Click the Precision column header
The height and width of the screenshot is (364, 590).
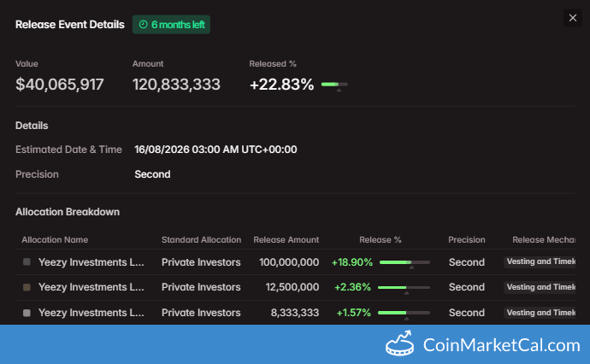point(467,239)
